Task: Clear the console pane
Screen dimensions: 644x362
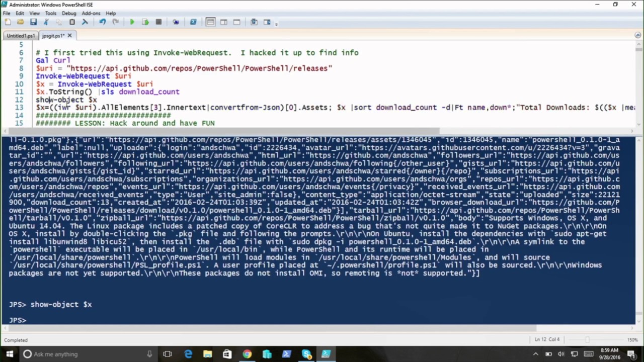Action: tap(85, 22)
